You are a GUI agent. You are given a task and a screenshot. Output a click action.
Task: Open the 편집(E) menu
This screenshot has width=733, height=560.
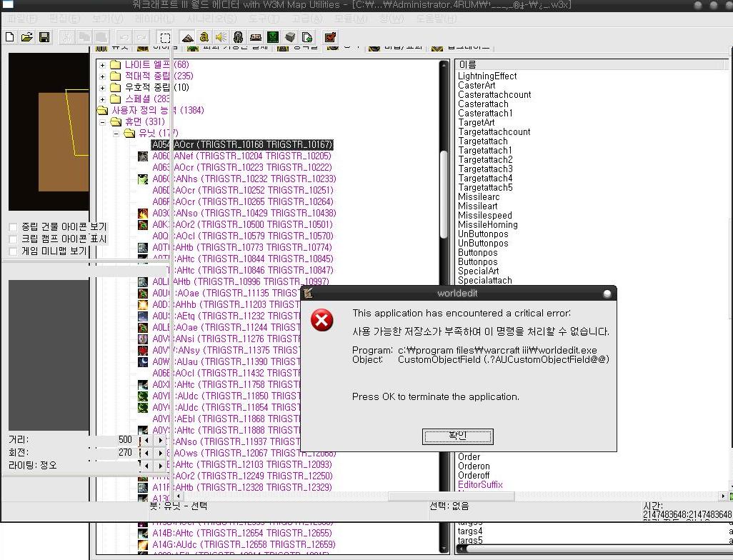(64, 19)
